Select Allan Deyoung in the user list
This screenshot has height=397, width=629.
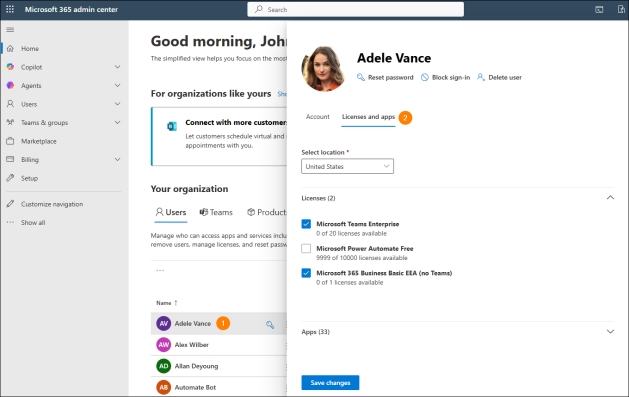tap(197, 366)
